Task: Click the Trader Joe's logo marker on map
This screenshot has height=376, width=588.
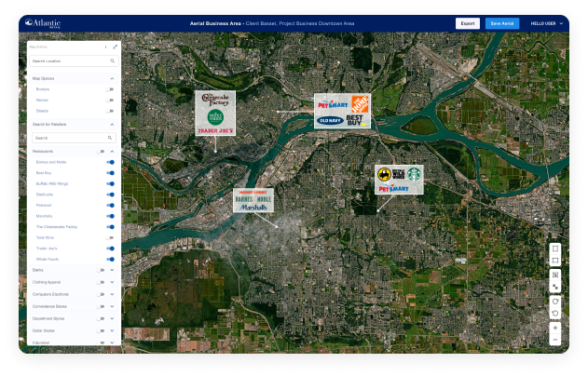Action: tap(214, 130)
